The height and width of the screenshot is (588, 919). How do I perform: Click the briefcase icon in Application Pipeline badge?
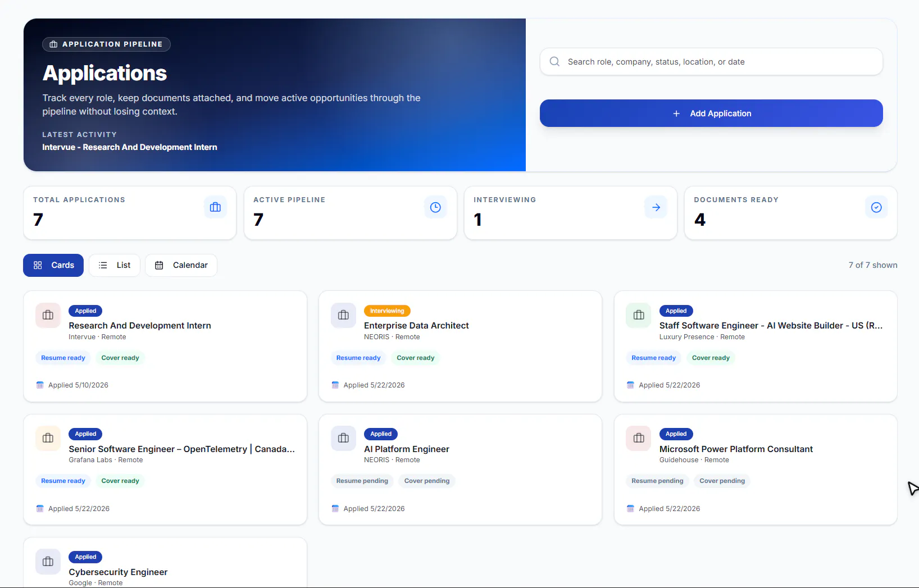(53, 44)
